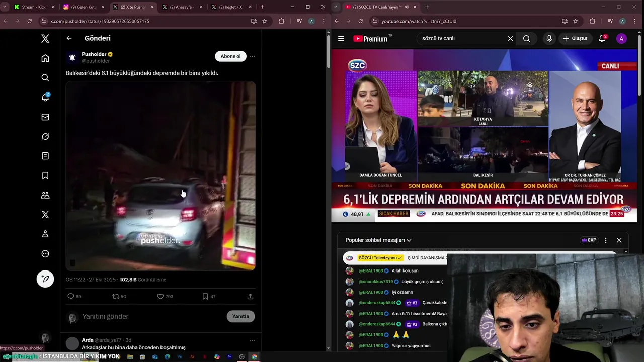The height and width of the screenshot is (362, 644).
Task: Open X messages envelope icon
Action: pyautogui.click(x=45, y=117)
